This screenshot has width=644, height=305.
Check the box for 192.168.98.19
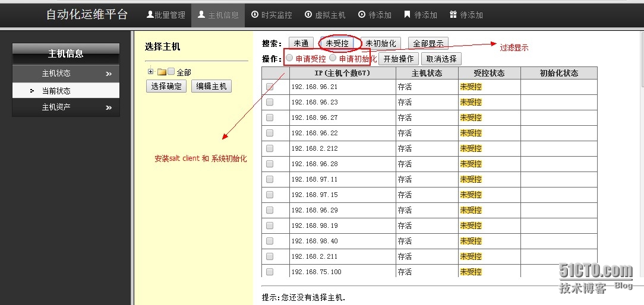(270, 225)
